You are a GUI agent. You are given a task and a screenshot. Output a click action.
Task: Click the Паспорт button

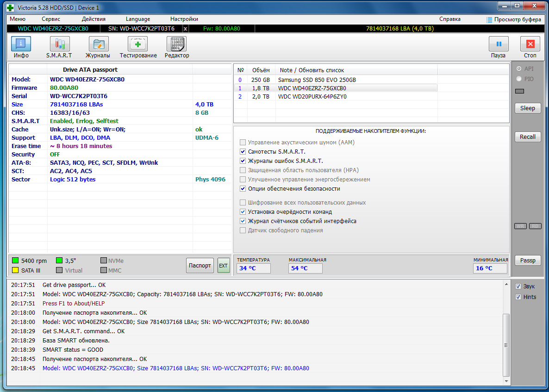(200, 265)
